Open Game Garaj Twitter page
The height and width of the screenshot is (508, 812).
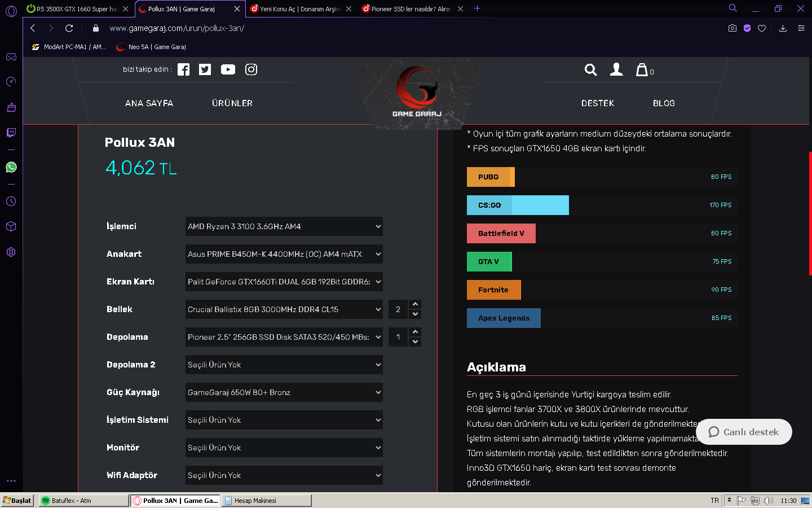pos(205,69)
